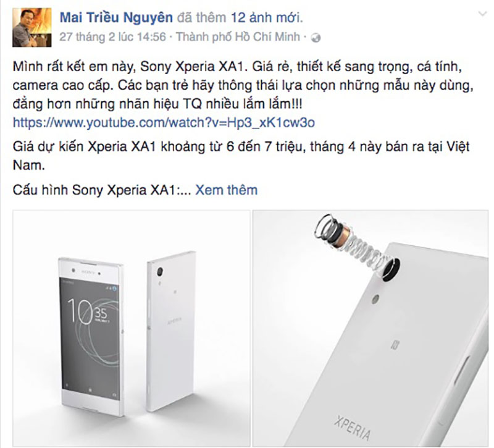Click the '27 tháng 2 lúc 14:56' timestamp
This screenshot has height=448, width=494.
click(x=112, y=37)
